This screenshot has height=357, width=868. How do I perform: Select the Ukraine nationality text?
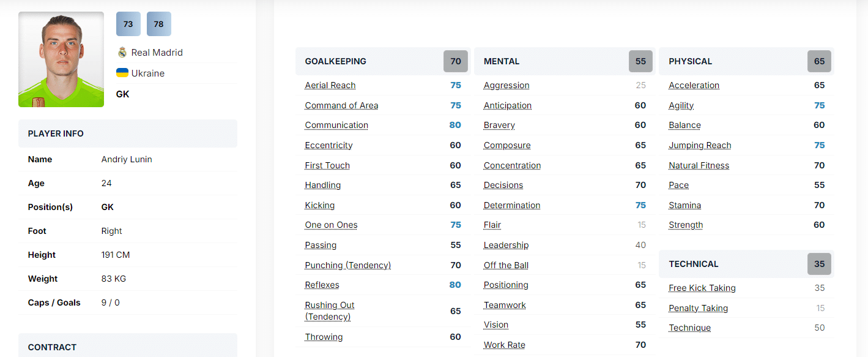tap(148, 73)
